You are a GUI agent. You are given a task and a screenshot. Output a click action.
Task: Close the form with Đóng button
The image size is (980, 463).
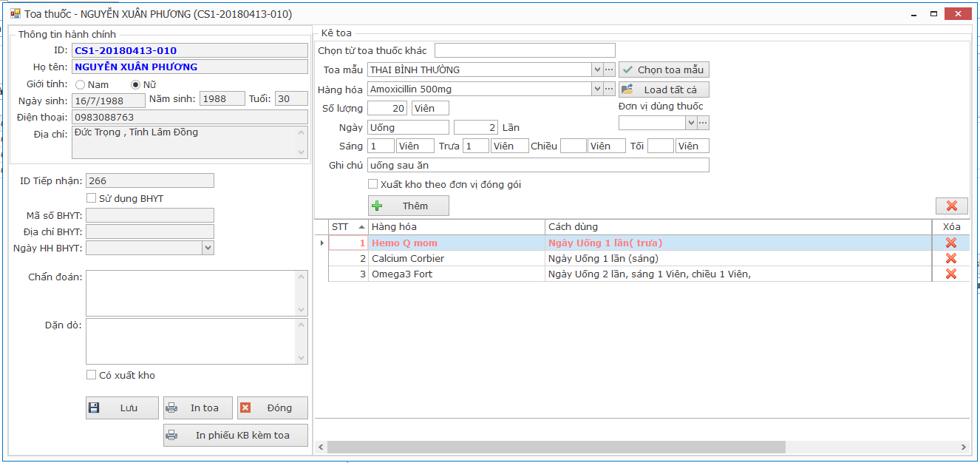(273, 408)
